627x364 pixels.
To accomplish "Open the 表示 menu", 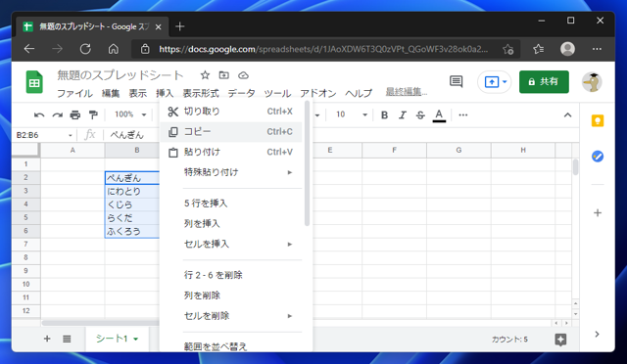I will pyautogui.click(x=137, y=93).
